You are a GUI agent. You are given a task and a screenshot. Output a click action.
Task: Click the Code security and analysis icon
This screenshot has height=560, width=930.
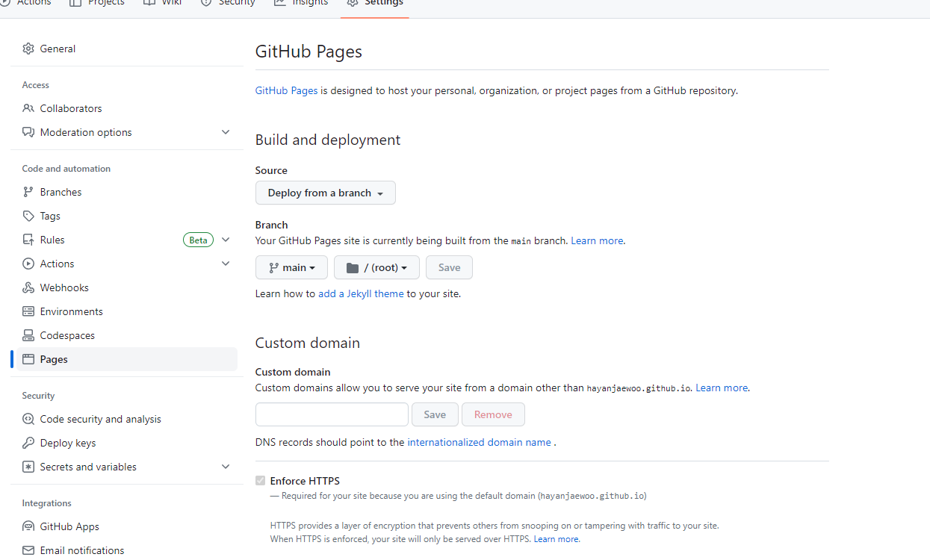click(28, 419)
